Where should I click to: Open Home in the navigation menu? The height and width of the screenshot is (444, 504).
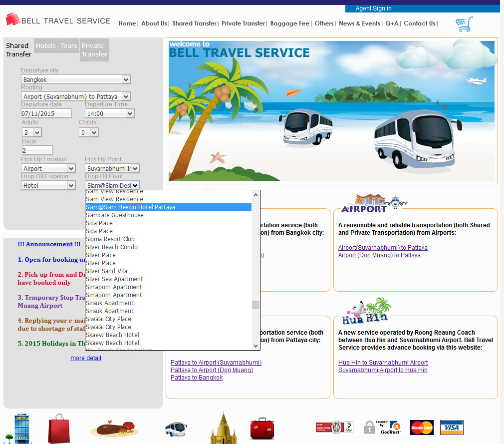point(127,23)
